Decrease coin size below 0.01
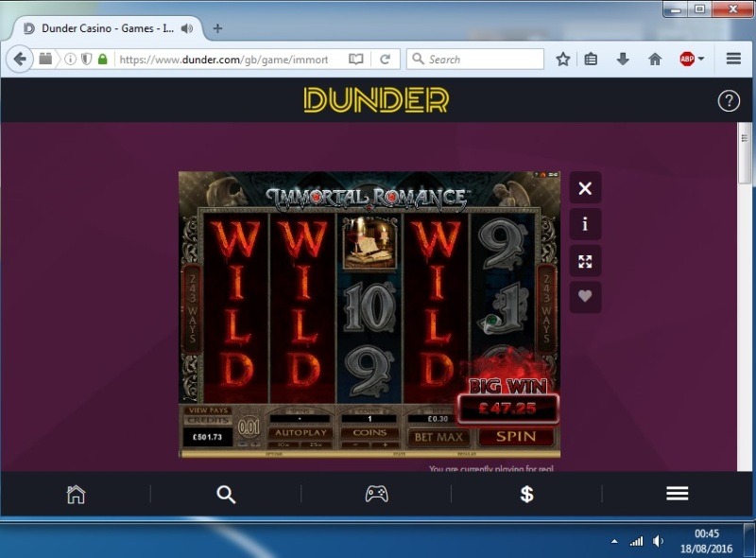 tap(243, 445)
